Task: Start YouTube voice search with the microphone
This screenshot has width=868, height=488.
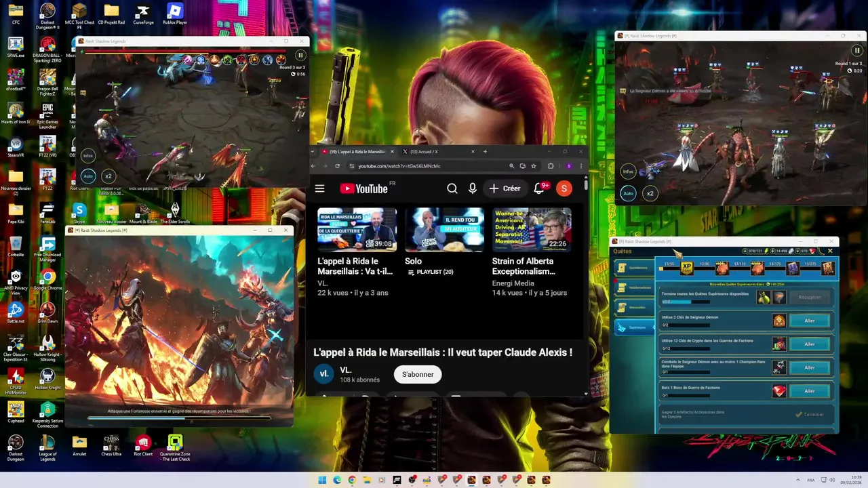Action: click(473, 188)
